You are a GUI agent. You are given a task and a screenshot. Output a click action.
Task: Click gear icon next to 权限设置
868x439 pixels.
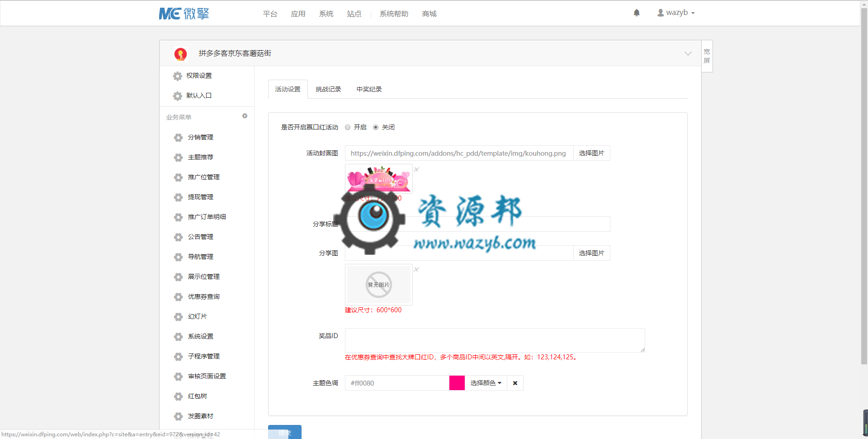pyautogui.click(x=178, y=76)
